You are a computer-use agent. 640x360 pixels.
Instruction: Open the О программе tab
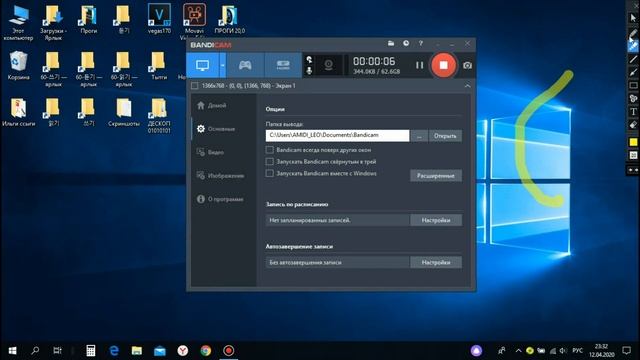(220, 199)
